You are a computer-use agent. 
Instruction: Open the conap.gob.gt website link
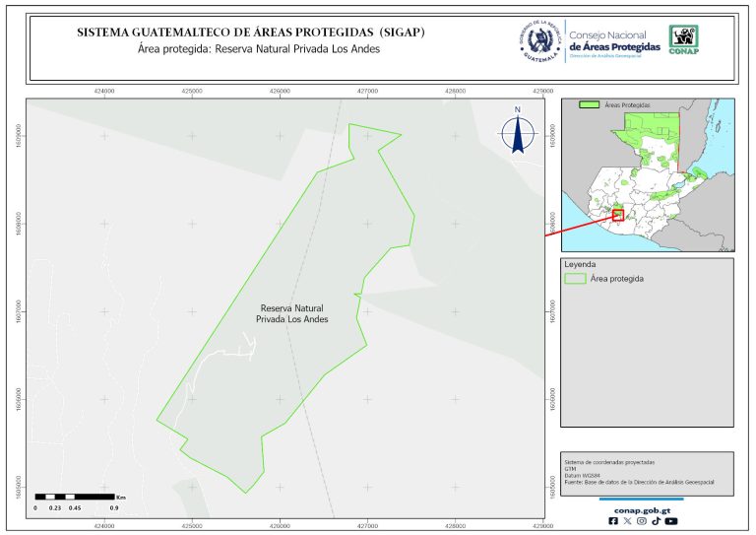tap(641, 509)
